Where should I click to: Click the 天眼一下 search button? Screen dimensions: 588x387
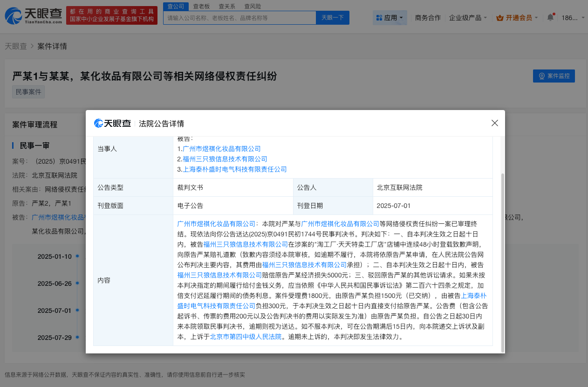click(333, 18)
